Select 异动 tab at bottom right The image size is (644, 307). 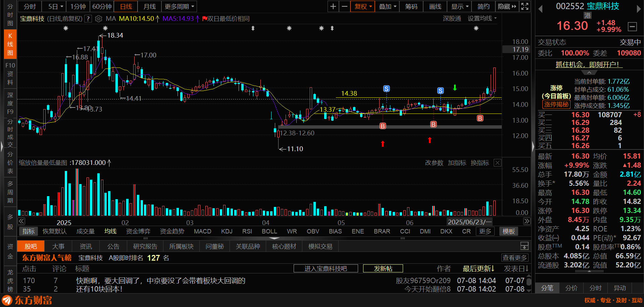620,288
